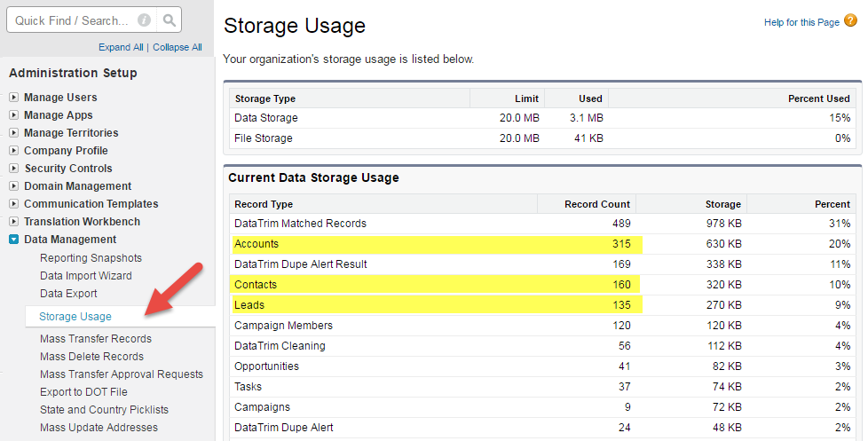Open Data Import Wizard
Viewport: 868px width, 441px height.
click(x=86, y=276)
